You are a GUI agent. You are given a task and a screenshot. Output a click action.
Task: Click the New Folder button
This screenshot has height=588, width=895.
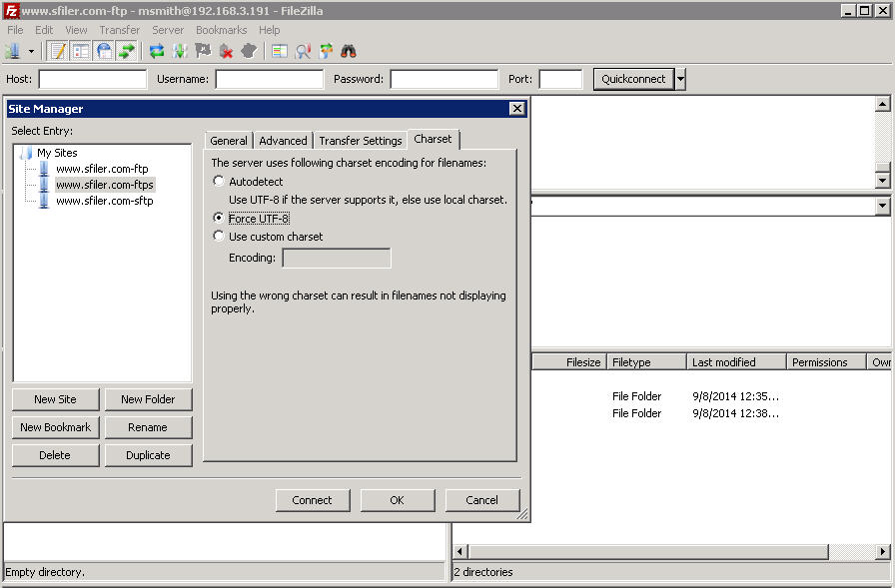point(148,399)
